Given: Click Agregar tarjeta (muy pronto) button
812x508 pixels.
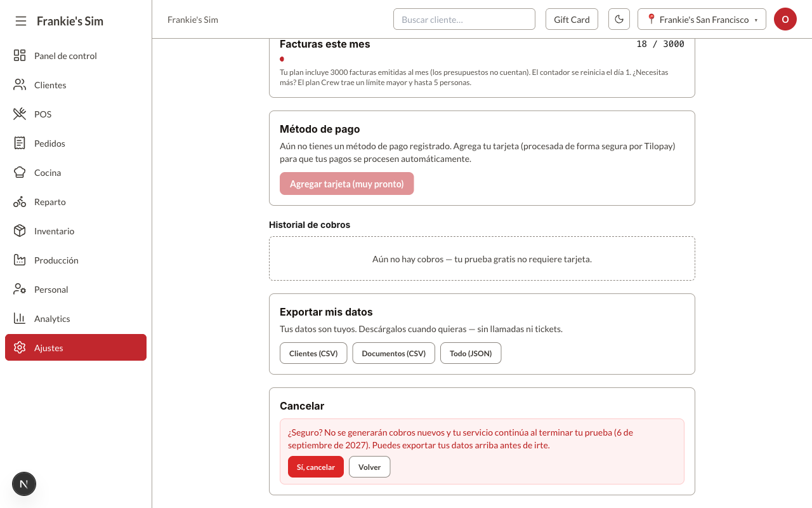Looking at the screenshot, I should (x=346, y=184).
